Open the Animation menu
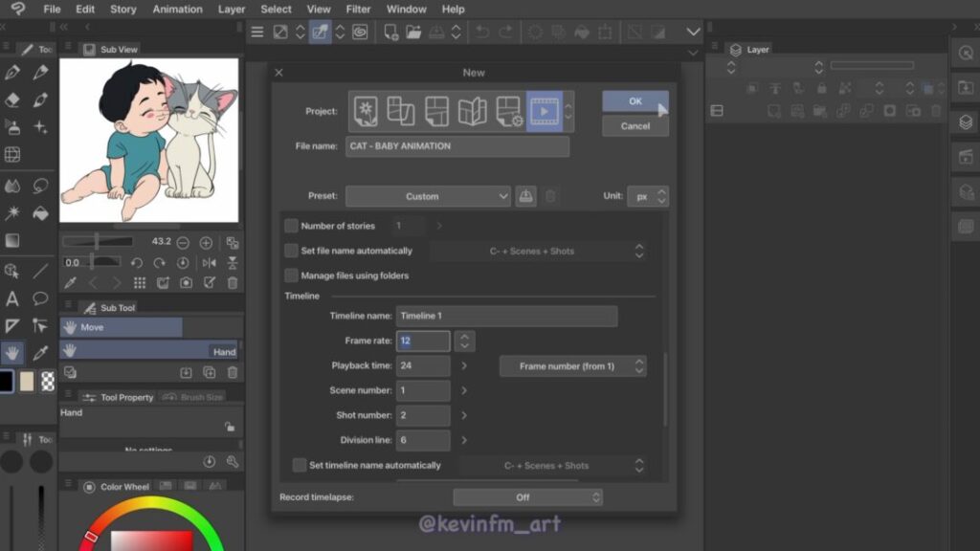980x551 pixels. tap(177, 10)
